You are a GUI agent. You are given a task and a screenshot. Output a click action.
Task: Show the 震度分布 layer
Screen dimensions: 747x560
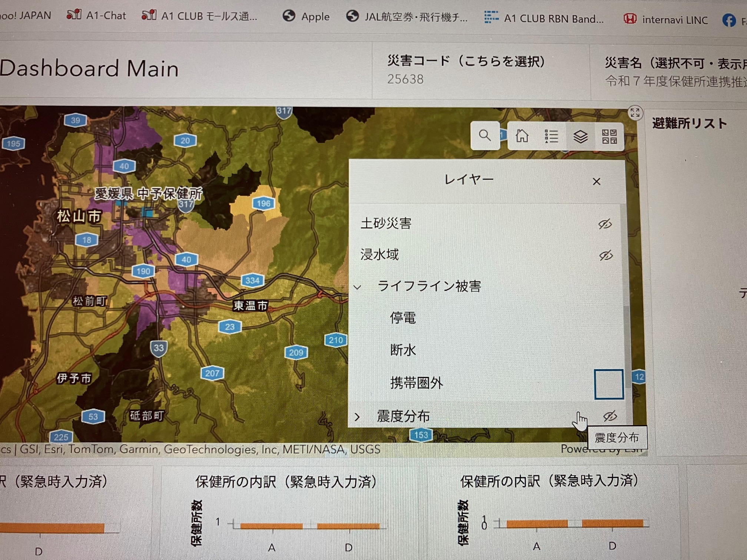pyautogui.click(x=610, y=416)
